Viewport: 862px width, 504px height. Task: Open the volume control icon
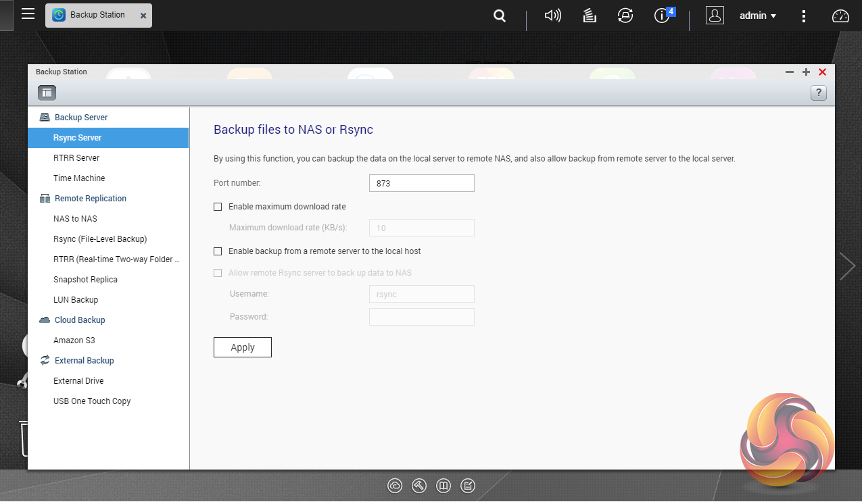(552, 16)
